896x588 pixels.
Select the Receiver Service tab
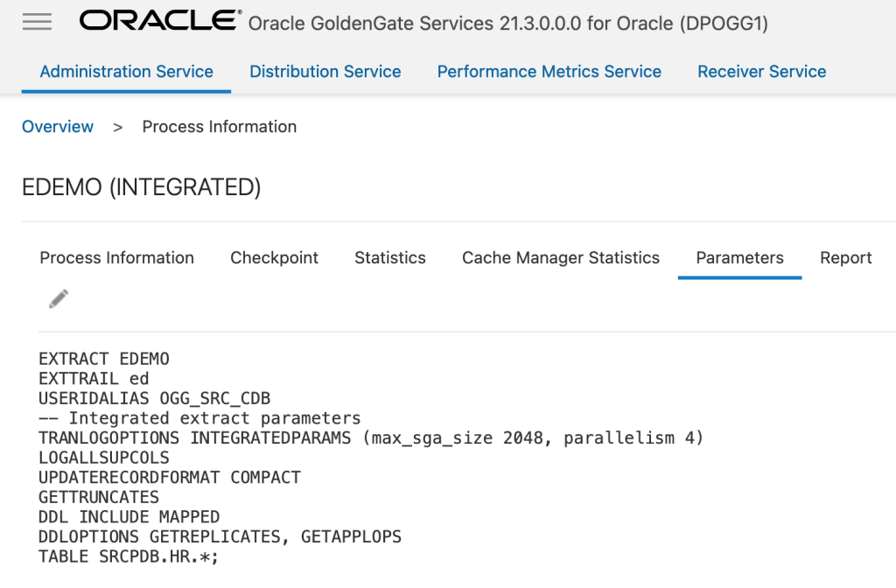[x=761, y=72]
